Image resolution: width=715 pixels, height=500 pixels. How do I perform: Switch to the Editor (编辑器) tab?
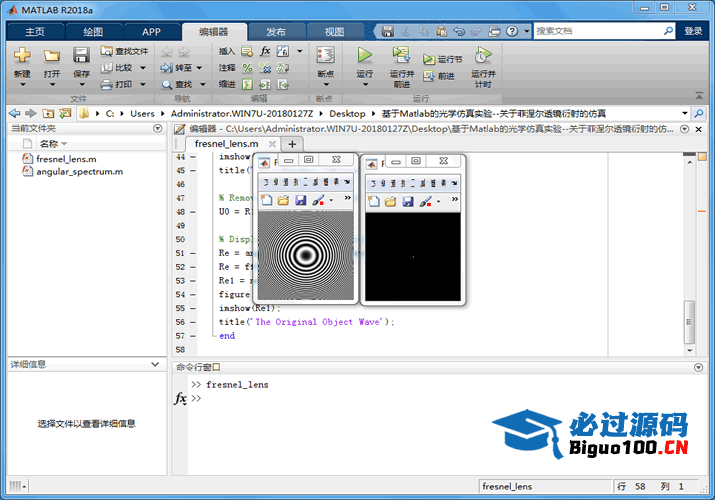[213, 31]
